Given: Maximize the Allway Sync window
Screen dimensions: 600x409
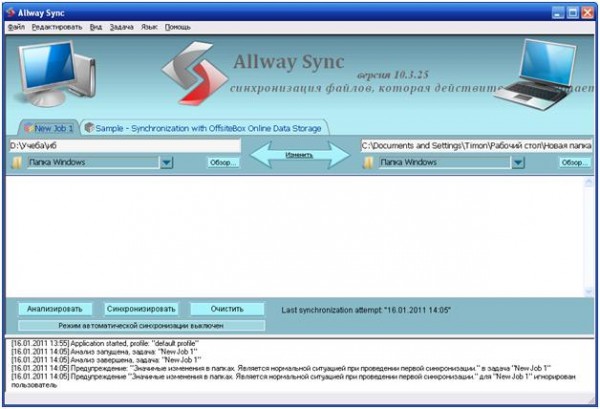Looking at the screenshot, I should point(572,13).
